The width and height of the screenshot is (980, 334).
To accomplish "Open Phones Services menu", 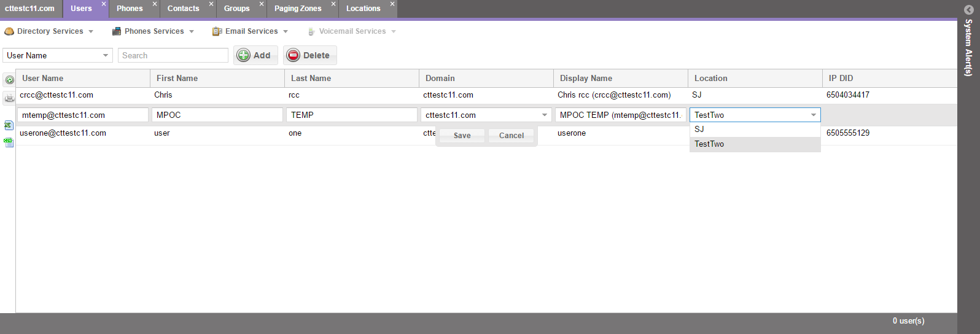I will (x=154, y=31).
